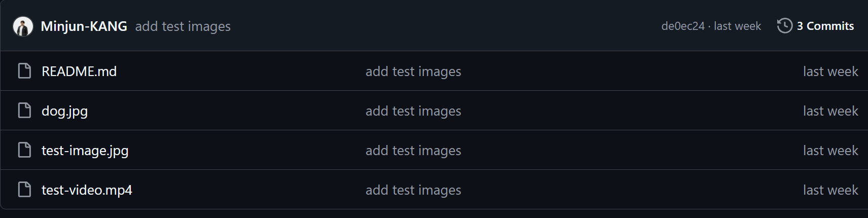
Task: Click the file icon beside test-image.jpg
Action: coord(24,150)
